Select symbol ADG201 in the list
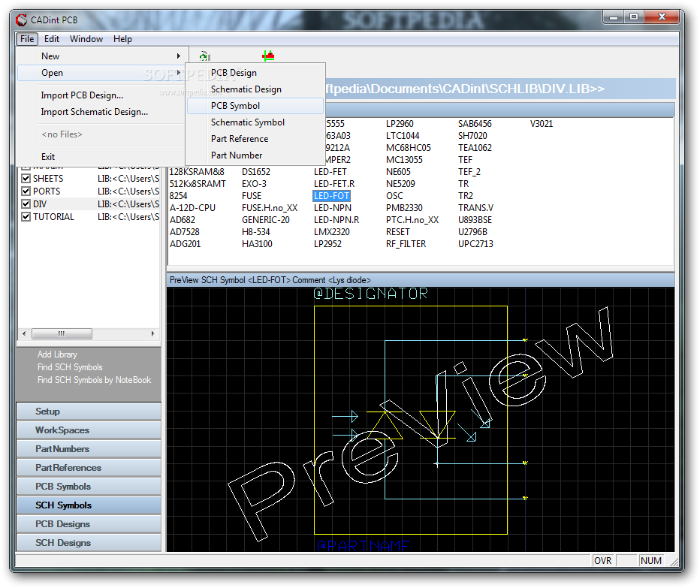This screenshot has height=588, width=700. 186,244
